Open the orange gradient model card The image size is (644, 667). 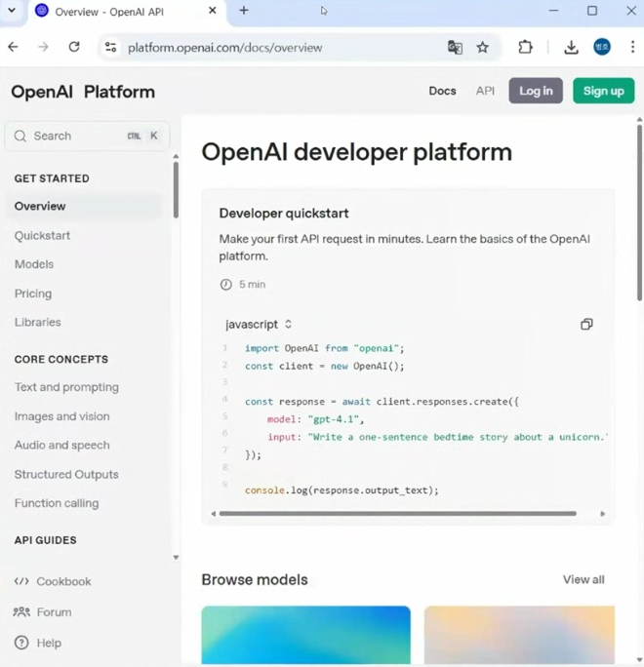point(519,635)
